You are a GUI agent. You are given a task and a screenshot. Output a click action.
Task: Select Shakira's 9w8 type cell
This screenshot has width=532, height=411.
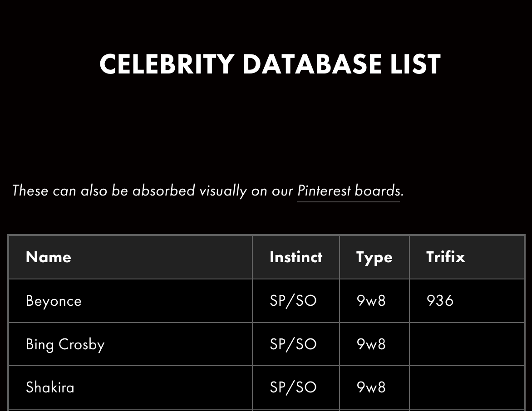pyautogui.click(x=371, y=387)
